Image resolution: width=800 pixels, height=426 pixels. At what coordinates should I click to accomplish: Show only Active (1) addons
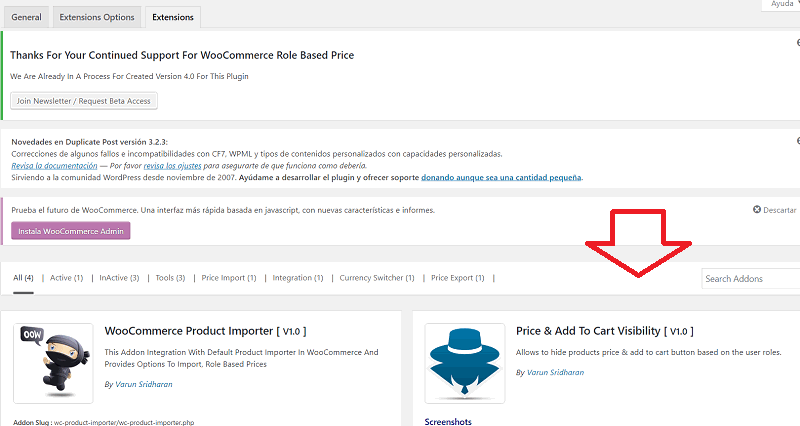[69, 278]
